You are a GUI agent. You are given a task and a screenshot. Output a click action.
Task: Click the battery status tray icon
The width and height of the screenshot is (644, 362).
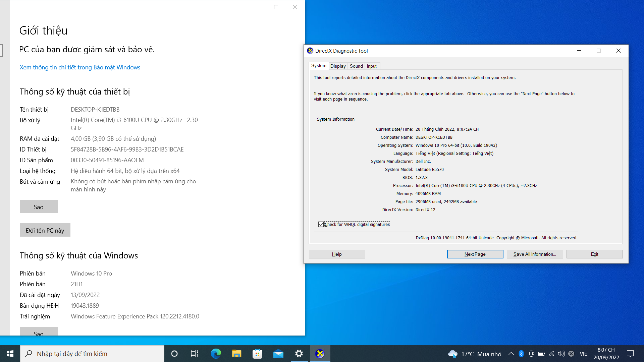(x=541, y=354)
